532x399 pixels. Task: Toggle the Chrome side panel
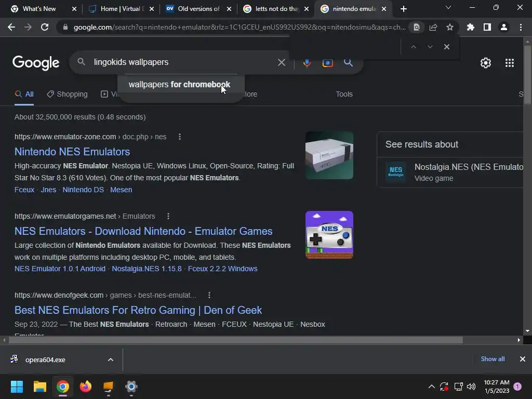pyautogui.click(x=487, y=27)
